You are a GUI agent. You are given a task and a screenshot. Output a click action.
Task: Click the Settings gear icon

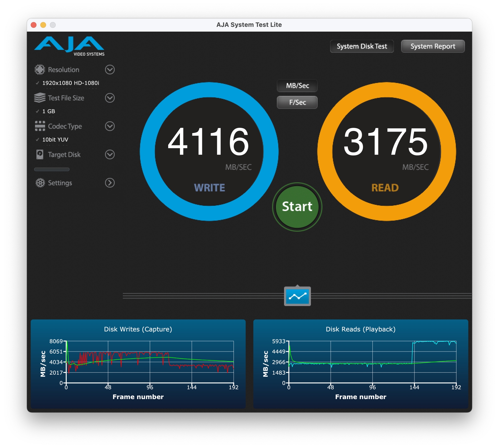pos(40,183)
